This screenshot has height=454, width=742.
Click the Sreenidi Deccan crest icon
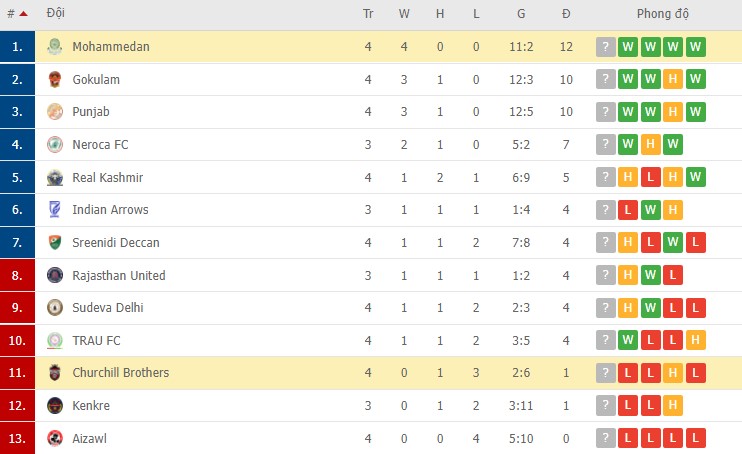click(x=55, y=243)
